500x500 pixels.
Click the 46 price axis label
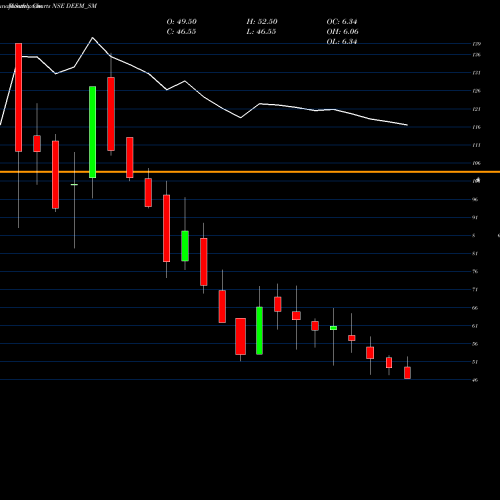475,380
